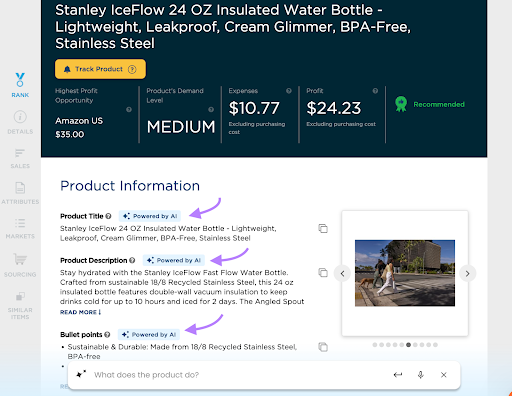Click the Product Information heading
Image resolution: width=512 pixels, height=396 pixels.
[130, 186]
